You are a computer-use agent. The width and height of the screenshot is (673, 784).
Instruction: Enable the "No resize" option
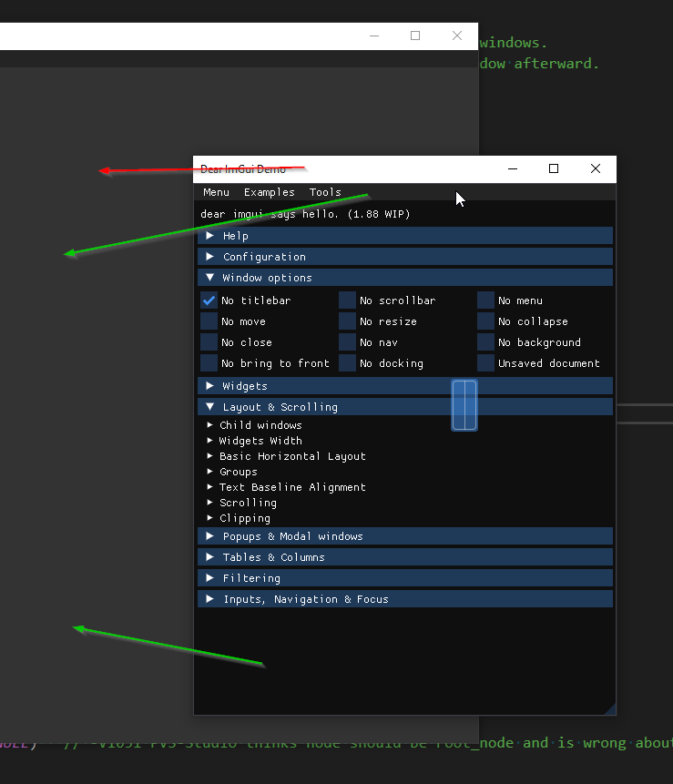[347, 321]
